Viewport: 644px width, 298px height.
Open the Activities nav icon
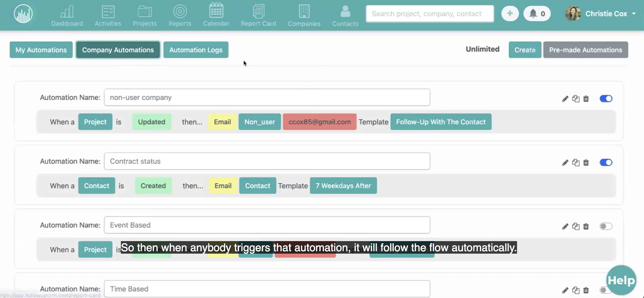(108, 16)
